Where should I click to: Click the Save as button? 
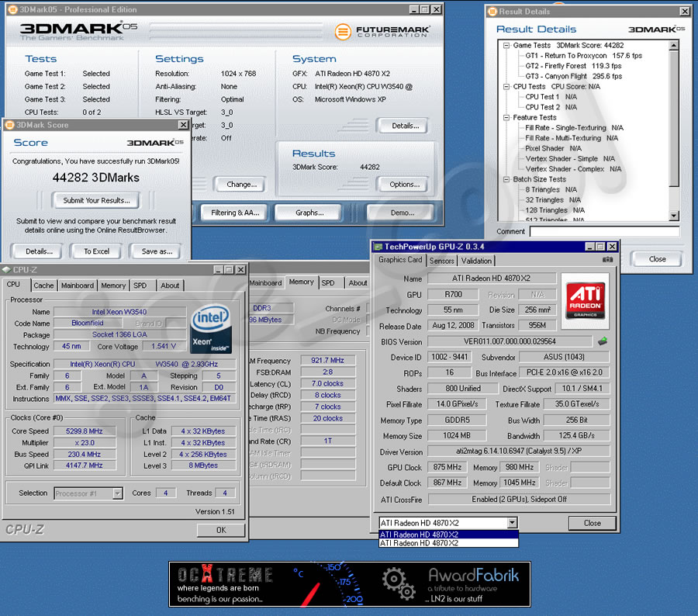[x=157, y=251]
